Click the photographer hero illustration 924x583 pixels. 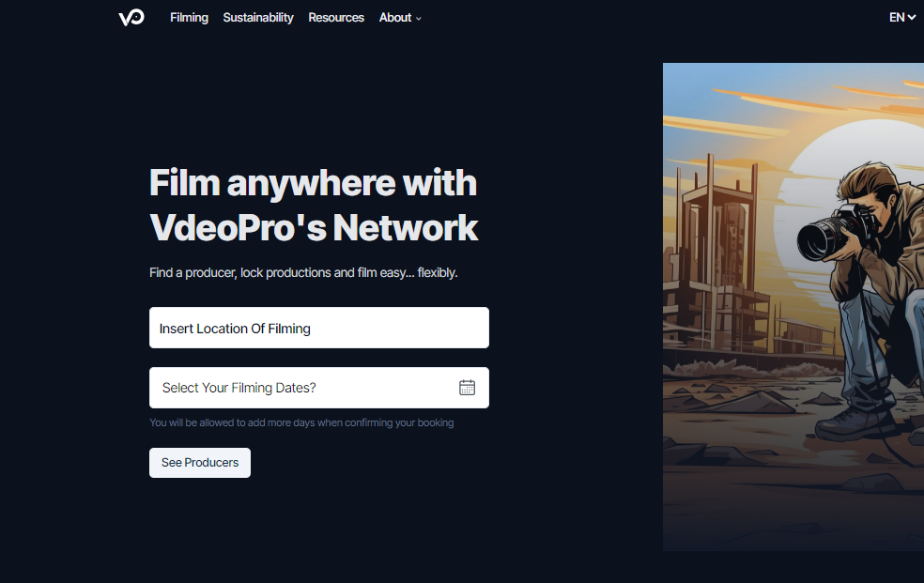click(793, 307)
